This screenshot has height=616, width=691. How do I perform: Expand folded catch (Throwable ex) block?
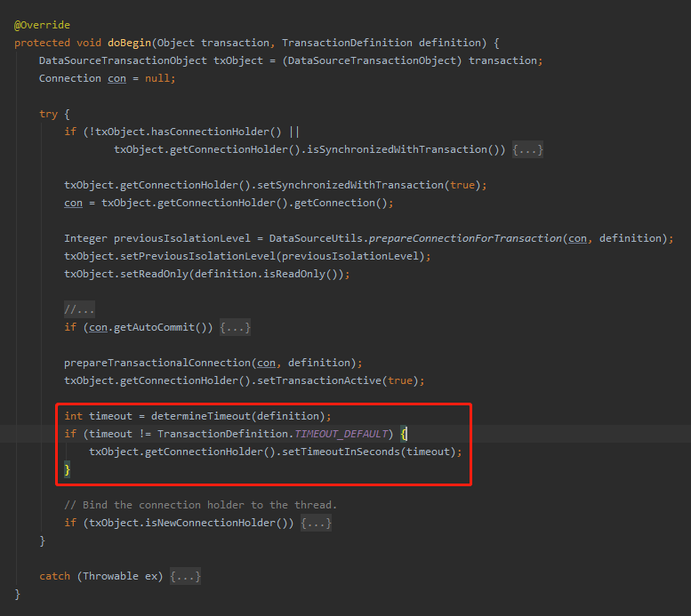click(186, 576)
